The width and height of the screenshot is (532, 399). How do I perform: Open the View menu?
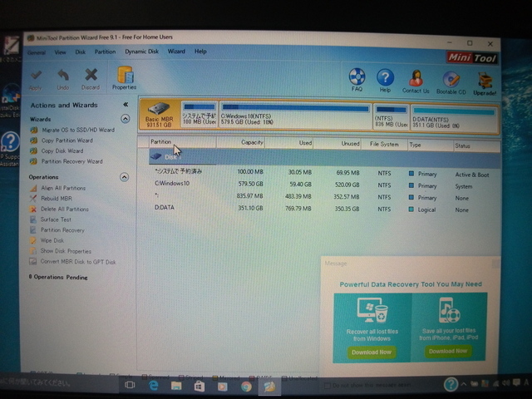[x=60, y=52]
